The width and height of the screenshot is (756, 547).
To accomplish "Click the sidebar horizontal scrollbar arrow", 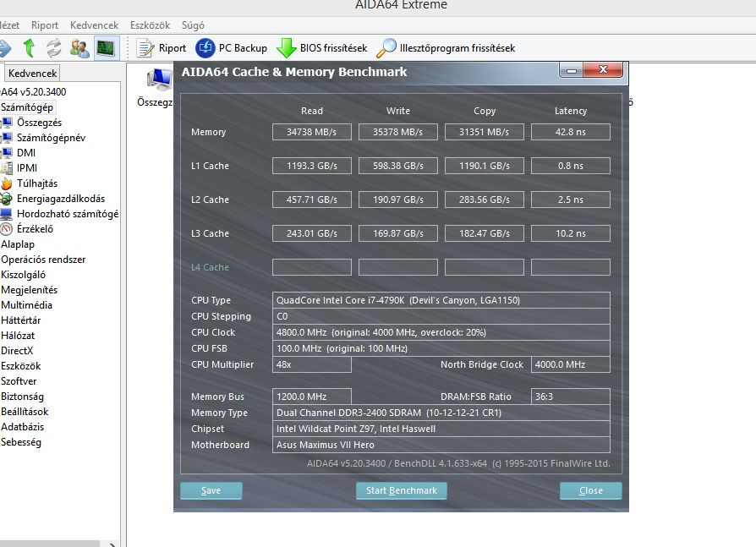I will tap(112, 544).
